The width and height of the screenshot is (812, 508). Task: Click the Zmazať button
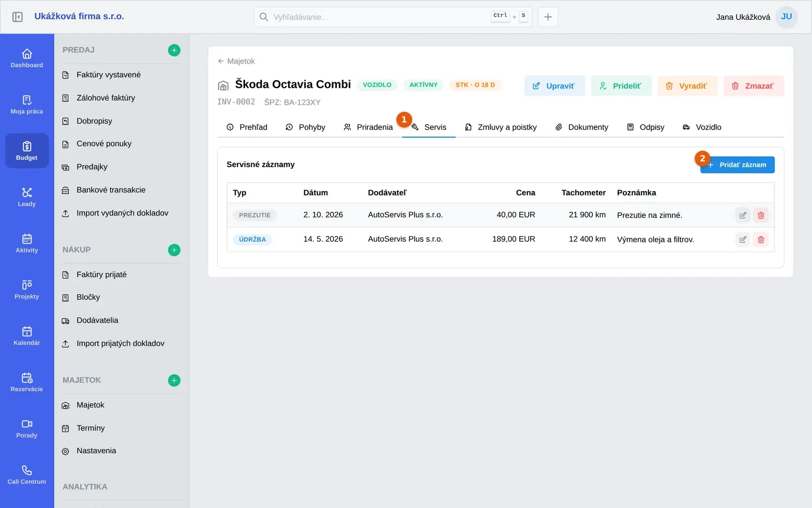tap(754, 86)
